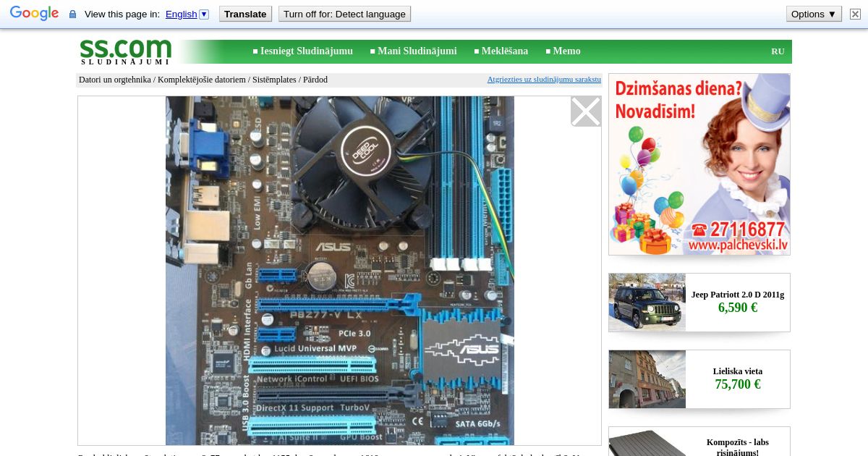Viewport: 868px width, 456px height.
Task: Open Jeep Patriott 2.0 D 2011g ad
Action: tap(738, 295)
